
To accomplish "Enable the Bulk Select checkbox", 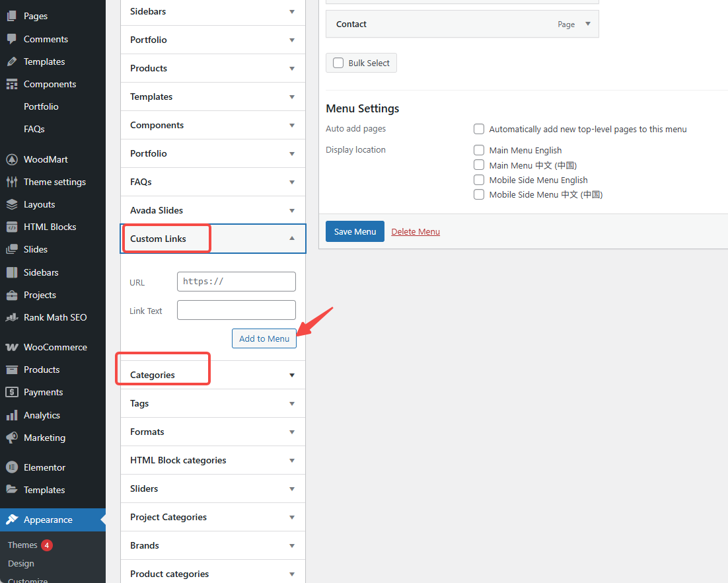I will [338, 63].
